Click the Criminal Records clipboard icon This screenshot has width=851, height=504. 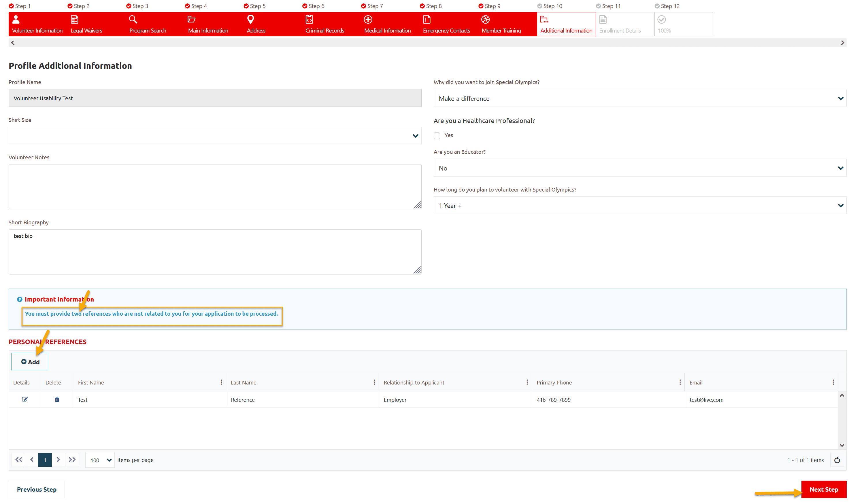(309, 19)
